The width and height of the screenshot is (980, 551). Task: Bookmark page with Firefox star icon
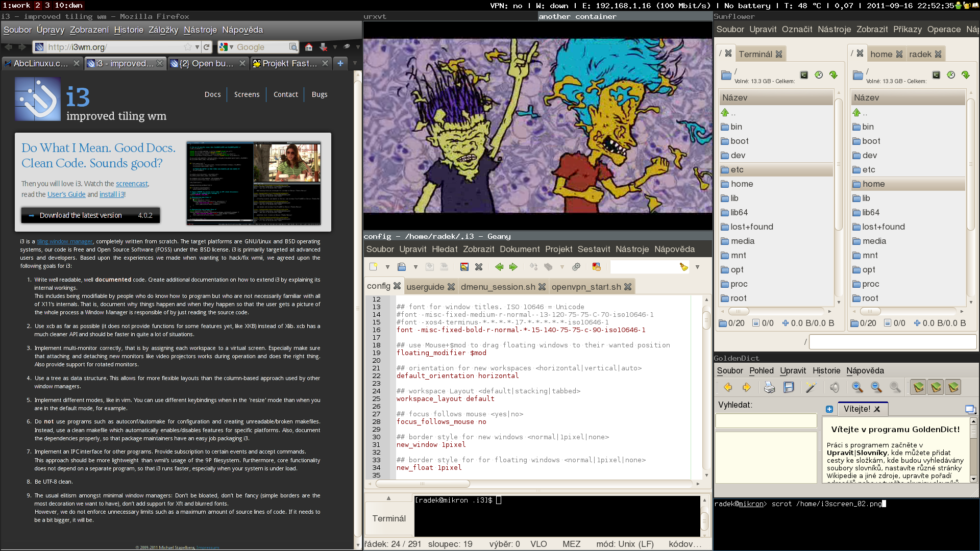188,47
